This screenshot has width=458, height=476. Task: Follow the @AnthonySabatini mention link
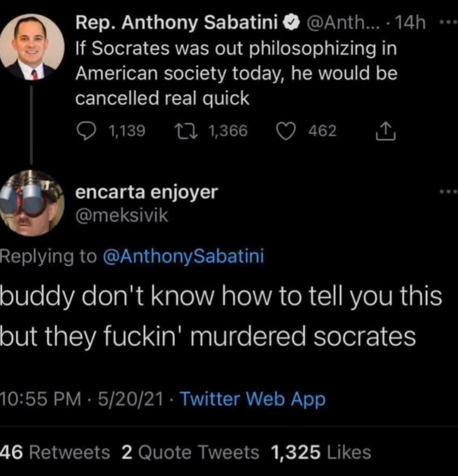[183, 256]
